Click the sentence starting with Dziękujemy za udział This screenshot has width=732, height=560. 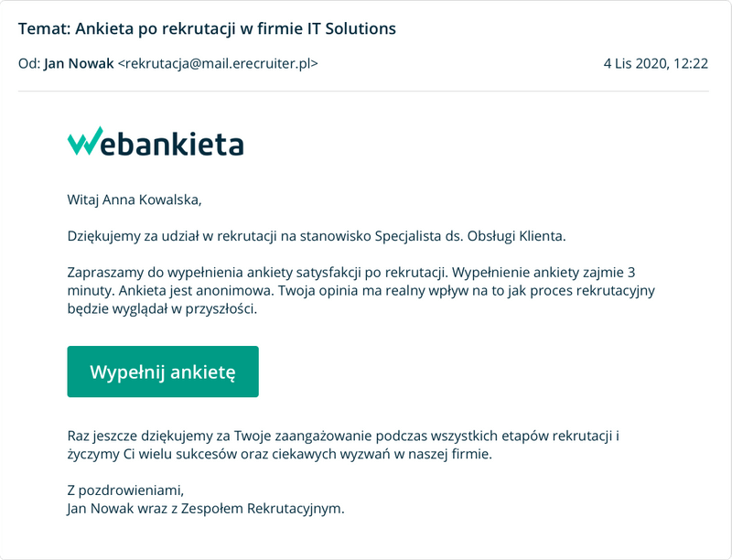coord(317,236)
